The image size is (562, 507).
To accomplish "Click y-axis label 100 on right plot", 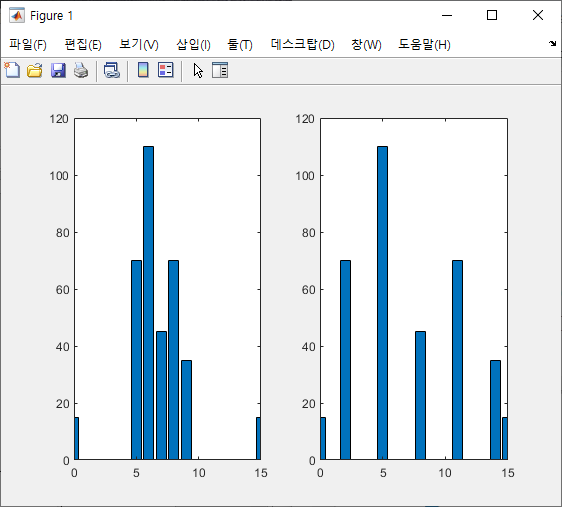I will point(305,176).
